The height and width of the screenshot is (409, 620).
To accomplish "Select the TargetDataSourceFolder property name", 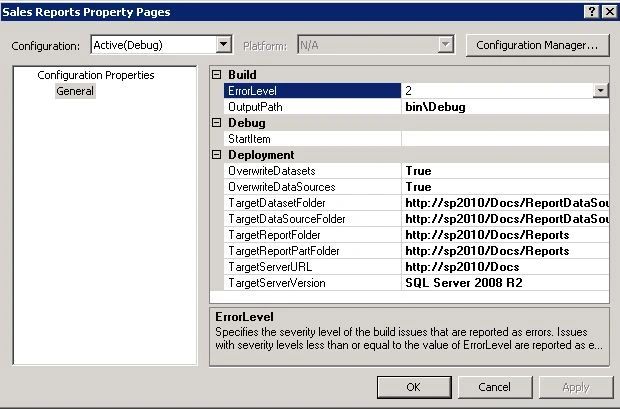I will pyautogui.click(x=287, y=219).
